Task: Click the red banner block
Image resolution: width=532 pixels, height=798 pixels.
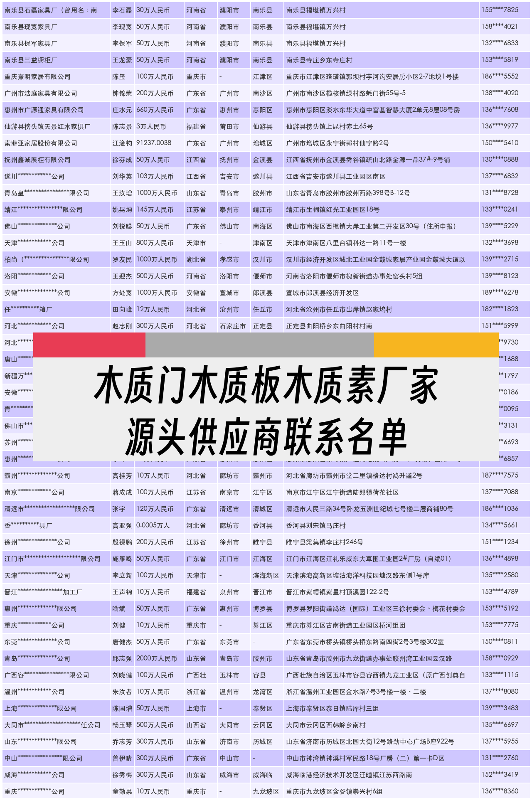Action: (89, 345)
